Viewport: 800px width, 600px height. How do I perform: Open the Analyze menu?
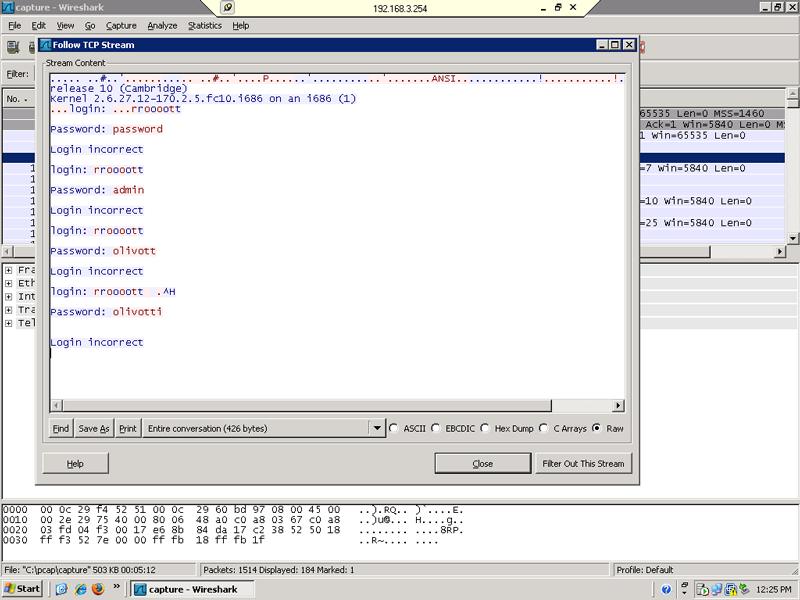tap(162, 26)
